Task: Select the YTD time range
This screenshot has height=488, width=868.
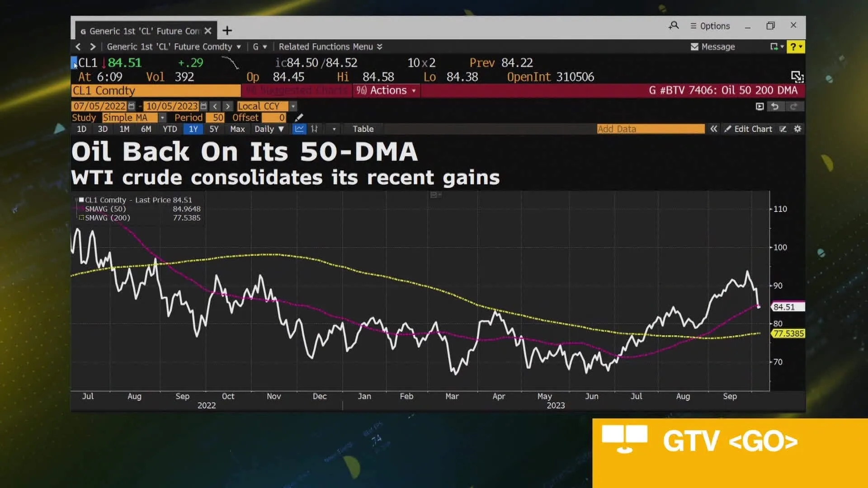Action: pos(170,129)
